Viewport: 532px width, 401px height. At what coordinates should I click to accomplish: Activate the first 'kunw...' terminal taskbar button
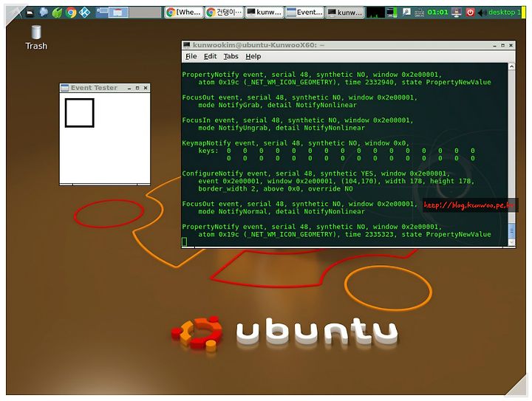265,13
